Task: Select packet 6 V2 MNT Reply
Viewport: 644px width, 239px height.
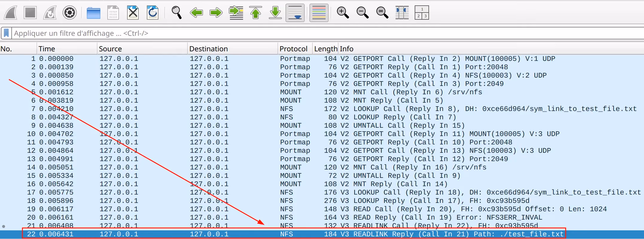Action: 322,101
